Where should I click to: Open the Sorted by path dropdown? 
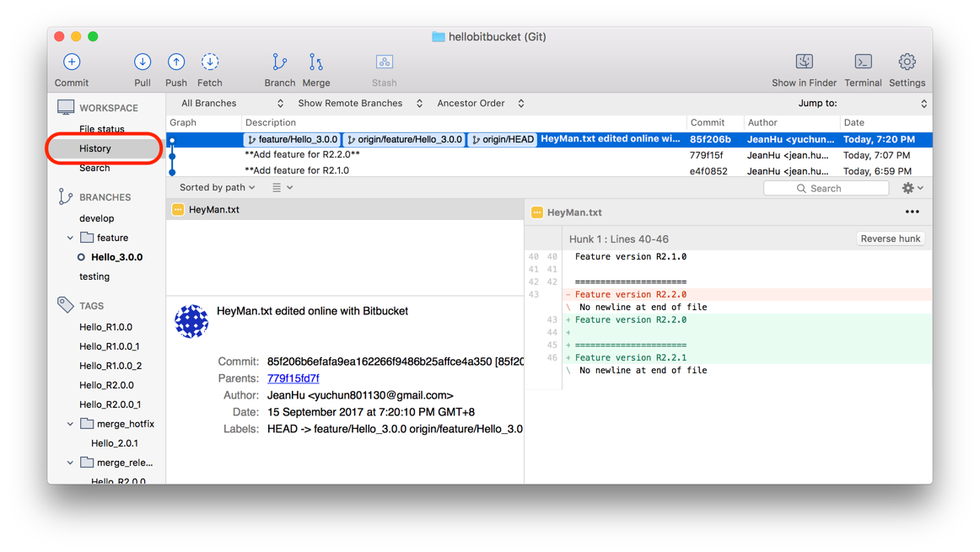click(x=217, y=187)
